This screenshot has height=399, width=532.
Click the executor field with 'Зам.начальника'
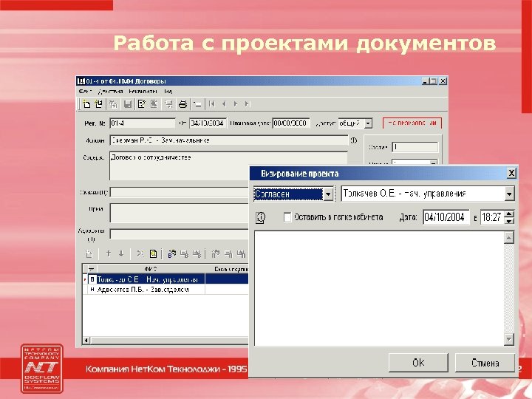click(229, 140)
